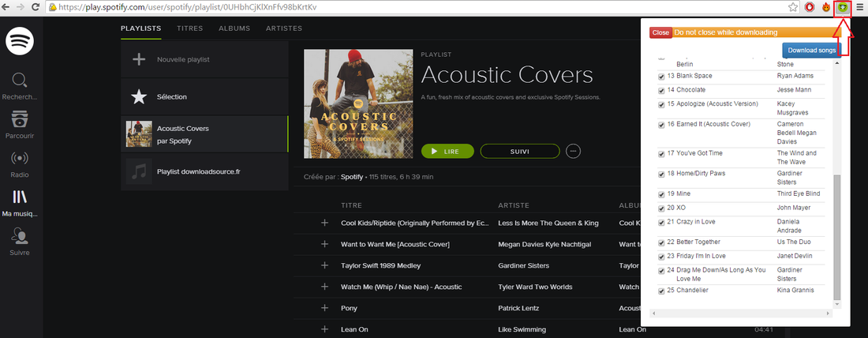Click the browser address bar URL
The image size is (868, 338).
click(x=188, y=7)
